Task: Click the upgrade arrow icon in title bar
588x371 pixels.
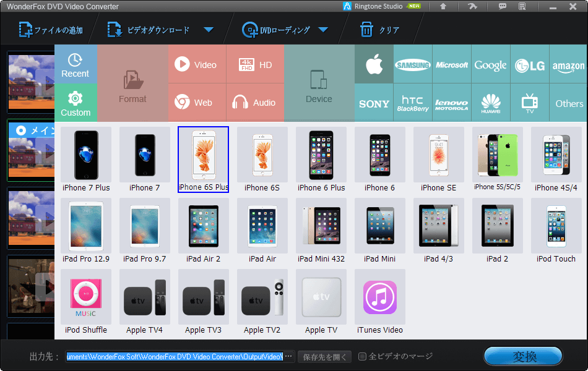Action: tap(443, 6)
